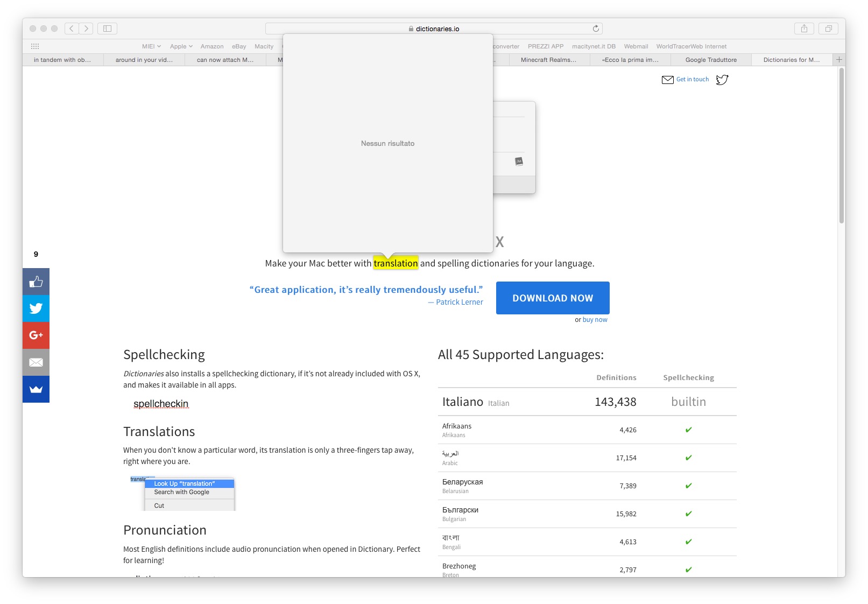Open the eBay bookmark

(239, 46)
